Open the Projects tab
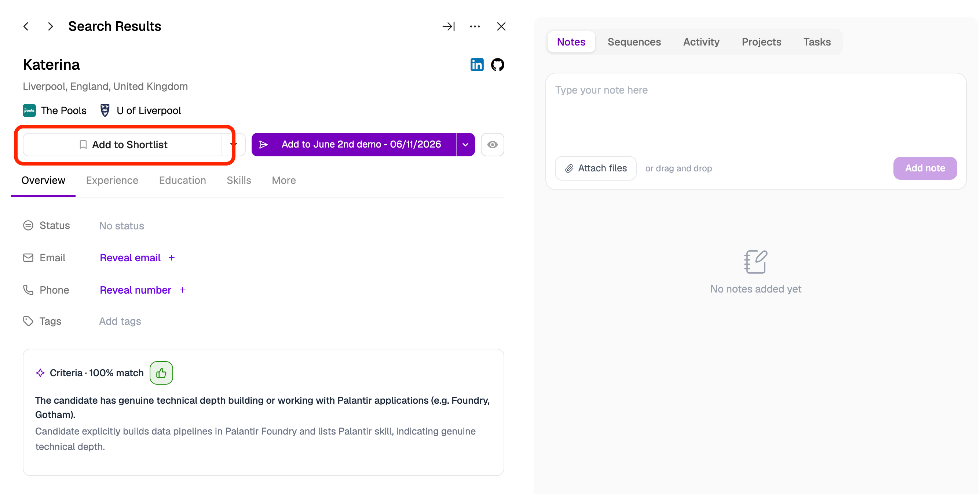980x494 pixels. tap(761, 42)
